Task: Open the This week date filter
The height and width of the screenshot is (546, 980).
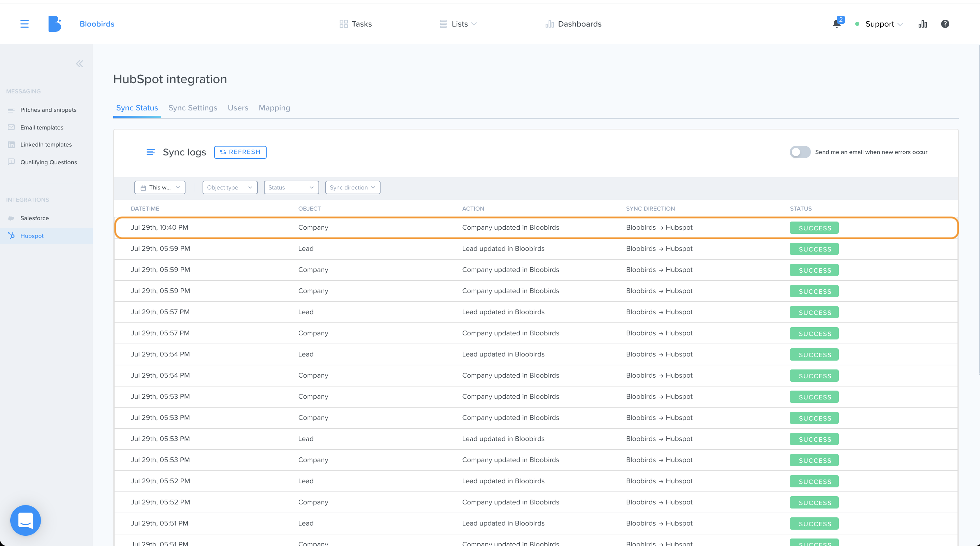Action: click(x=160, y=187)
